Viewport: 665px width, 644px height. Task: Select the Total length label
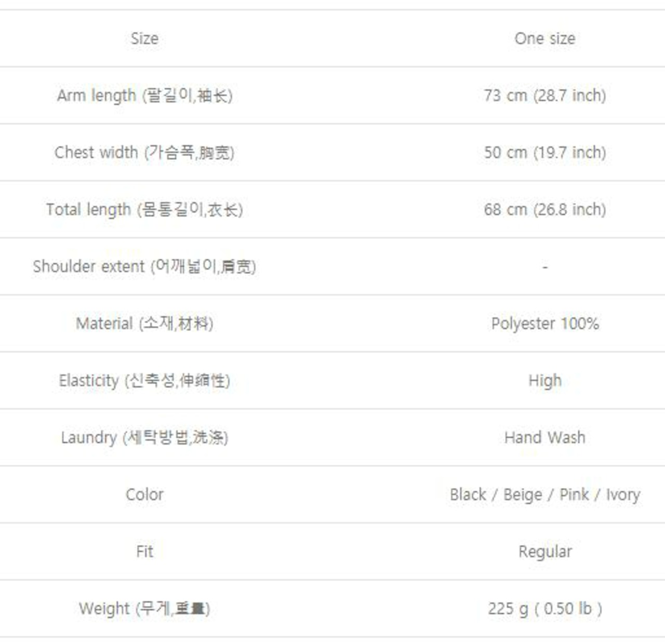144,210
